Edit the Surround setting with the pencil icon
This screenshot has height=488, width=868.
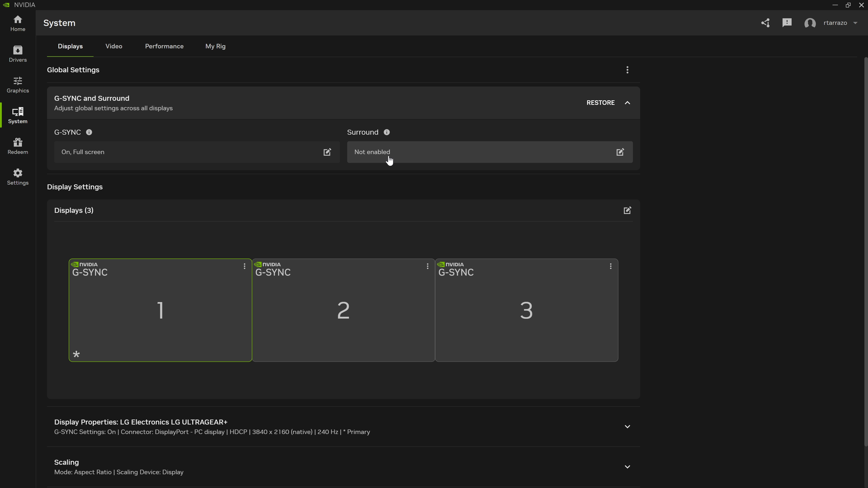point(620,152)
